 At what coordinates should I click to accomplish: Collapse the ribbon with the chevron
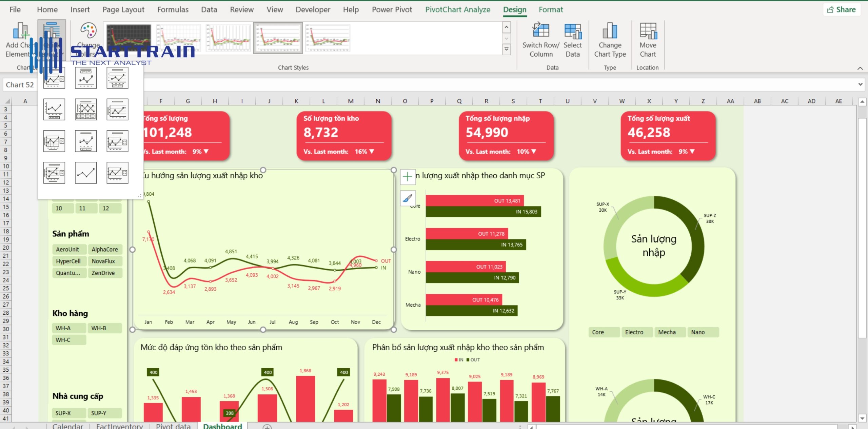click(860, 68)
